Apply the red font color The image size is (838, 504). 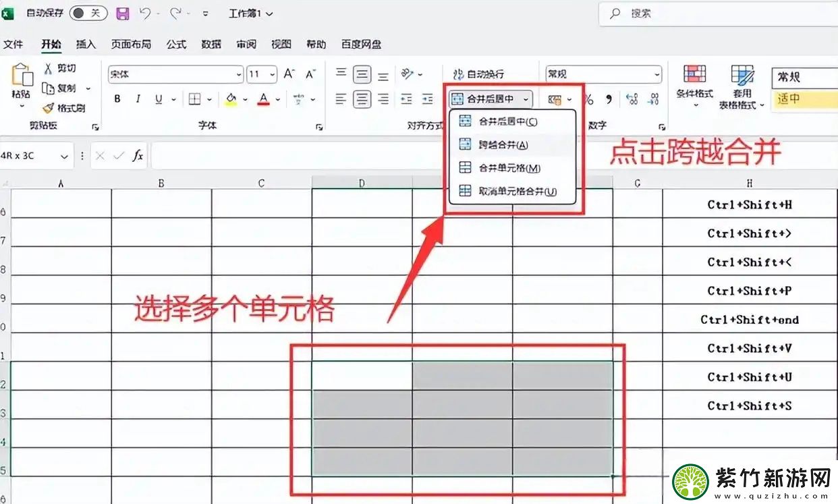click(264, 99)
